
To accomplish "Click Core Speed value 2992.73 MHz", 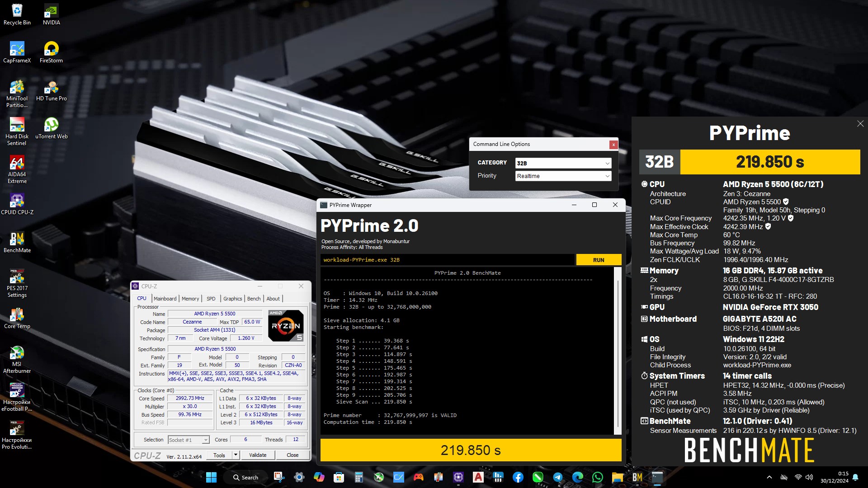I will tap(190, 399).
